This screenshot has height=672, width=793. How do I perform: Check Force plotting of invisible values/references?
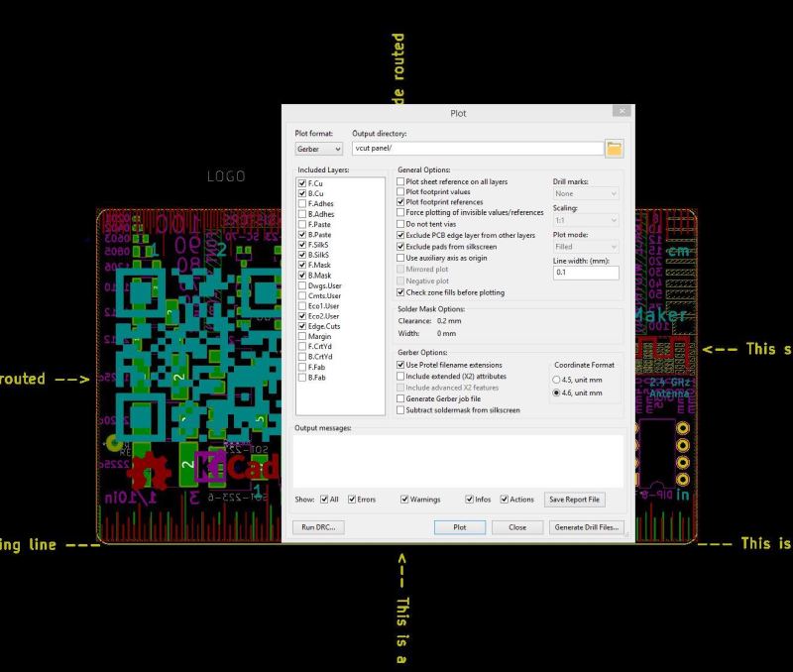pyautogui.click(x=400, y=212)
